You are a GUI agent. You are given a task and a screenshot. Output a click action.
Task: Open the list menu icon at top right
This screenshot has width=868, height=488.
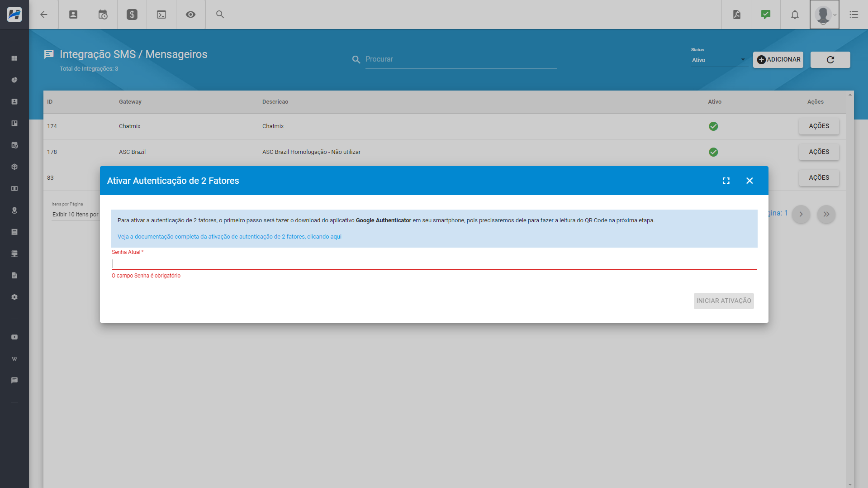tap(854, 14)
